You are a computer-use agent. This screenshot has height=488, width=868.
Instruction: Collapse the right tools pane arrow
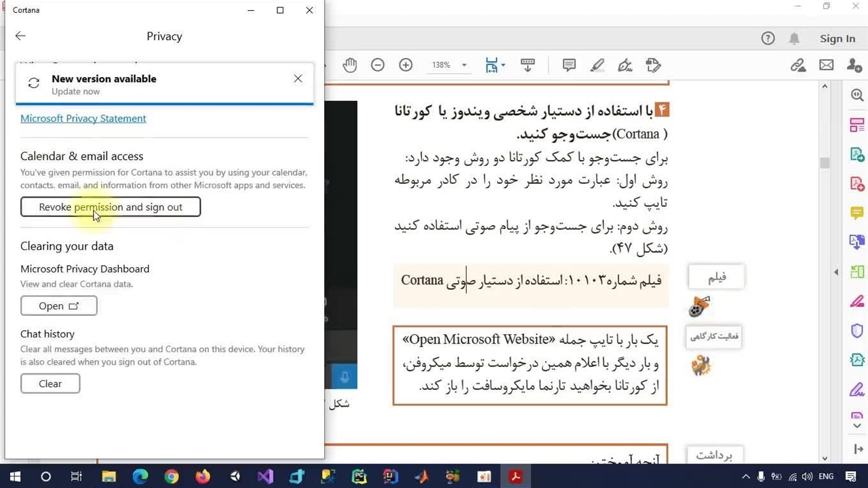coord(835,272)
